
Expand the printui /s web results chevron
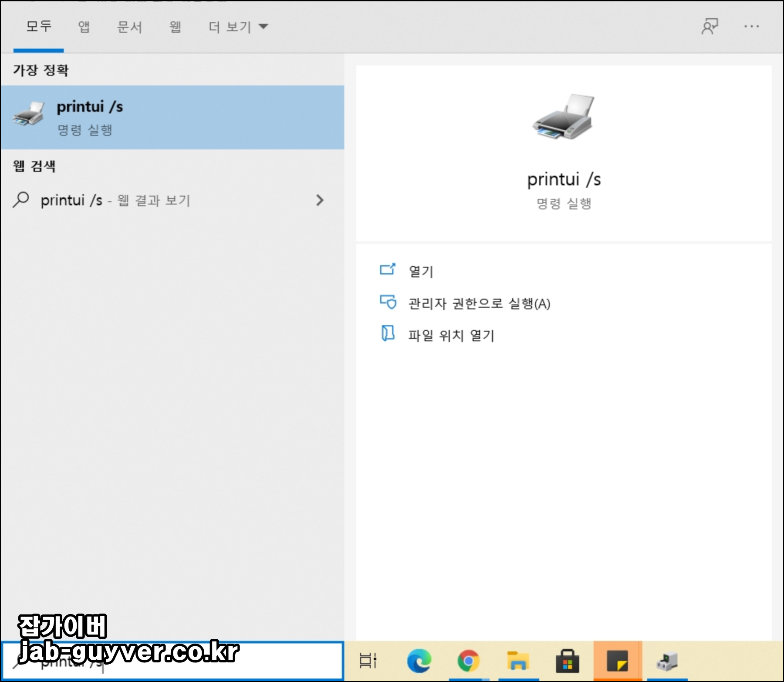(x=319, y=200)
